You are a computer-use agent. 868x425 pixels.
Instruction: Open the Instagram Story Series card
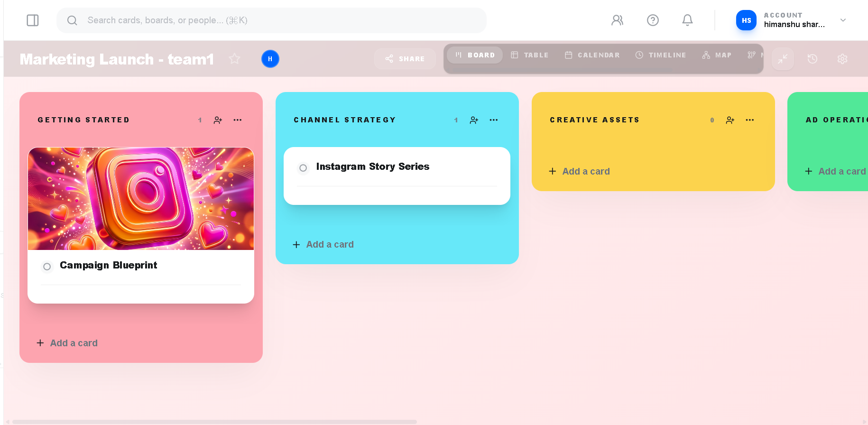(x=397, y=176)
